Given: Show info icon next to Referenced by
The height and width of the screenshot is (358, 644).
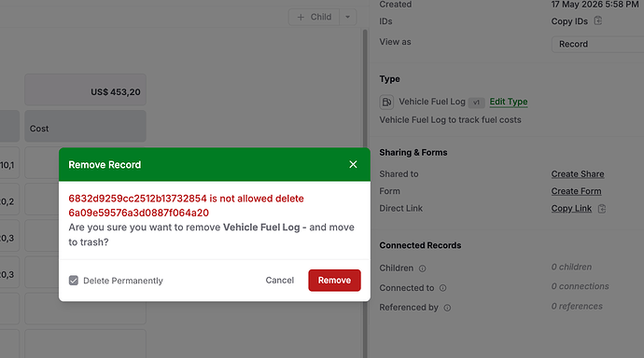Looking at the screenshot, I should point(447,308).
